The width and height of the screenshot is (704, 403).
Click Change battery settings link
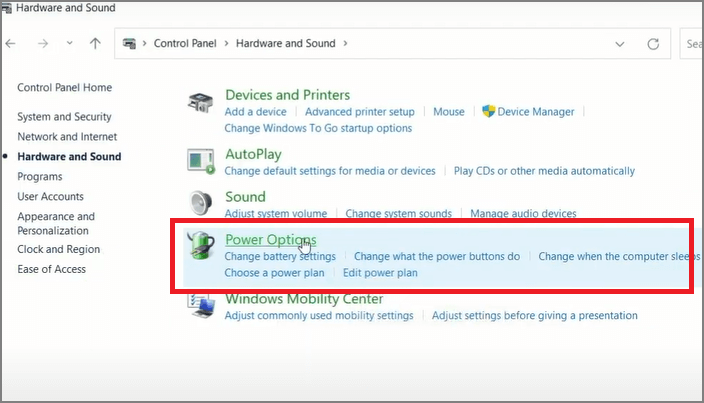[x=280, y=256]
